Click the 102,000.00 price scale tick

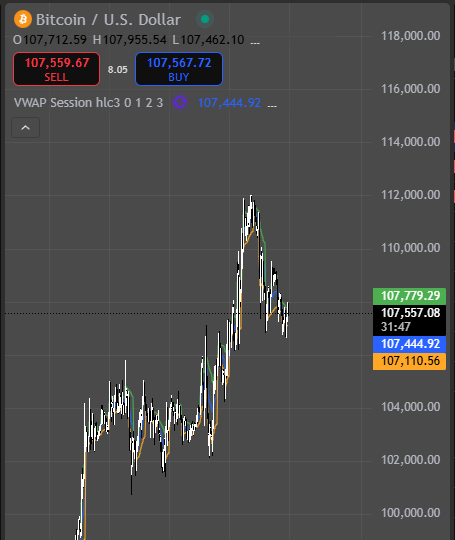coord(411,460)
